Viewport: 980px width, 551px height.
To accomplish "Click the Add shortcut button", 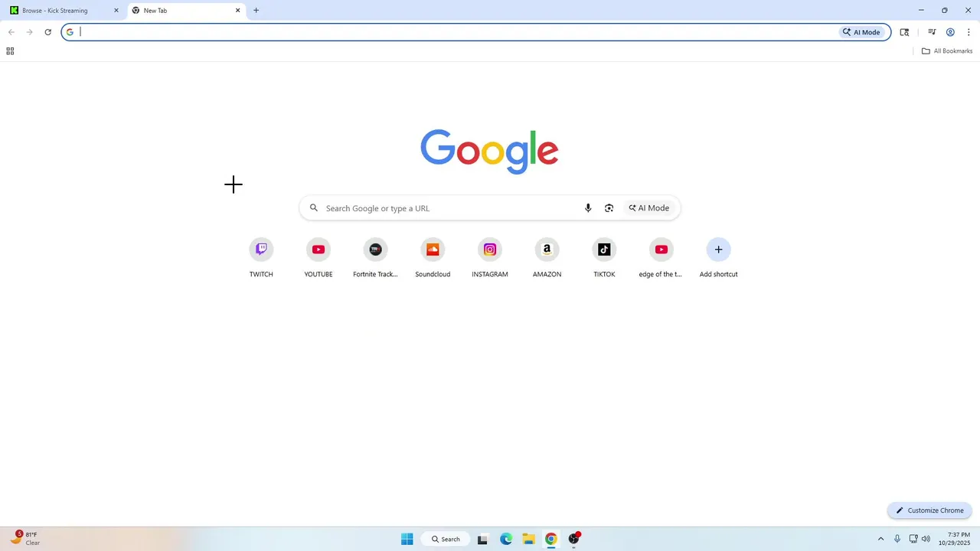I will click(718, 259).
